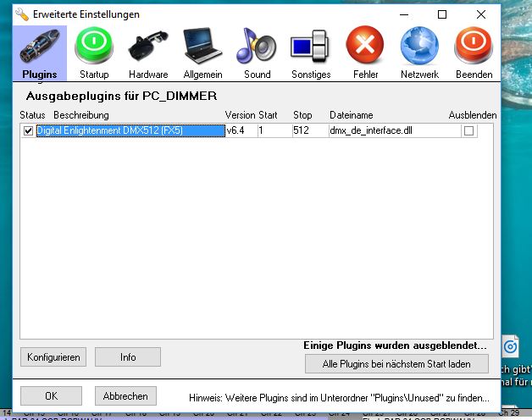Click the Beschreibung column header
532x420 pixels.
(x=81, y=115)
